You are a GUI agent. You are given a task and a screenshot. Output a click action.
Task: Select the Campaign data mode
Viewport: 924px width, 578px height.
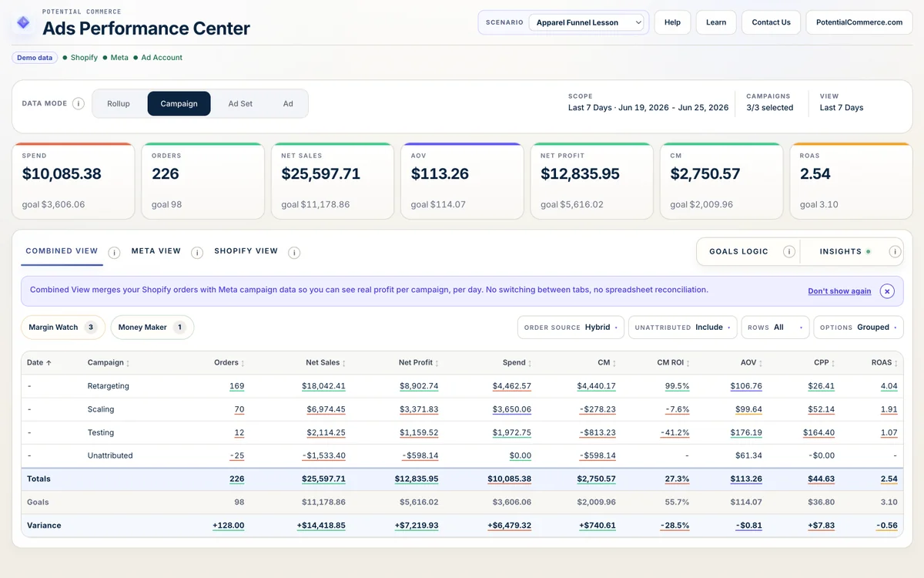pyautogui.click(x=179, y=103)
